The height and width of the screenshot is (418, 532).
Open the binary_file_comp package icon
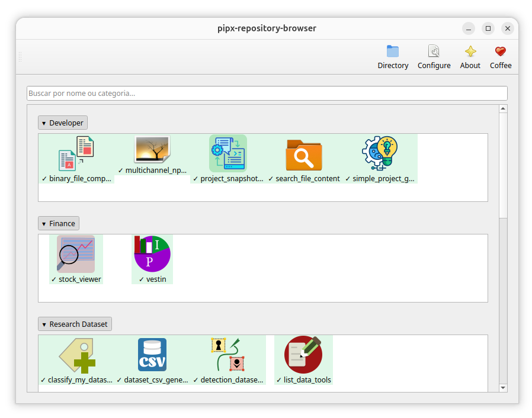point(76,153)
